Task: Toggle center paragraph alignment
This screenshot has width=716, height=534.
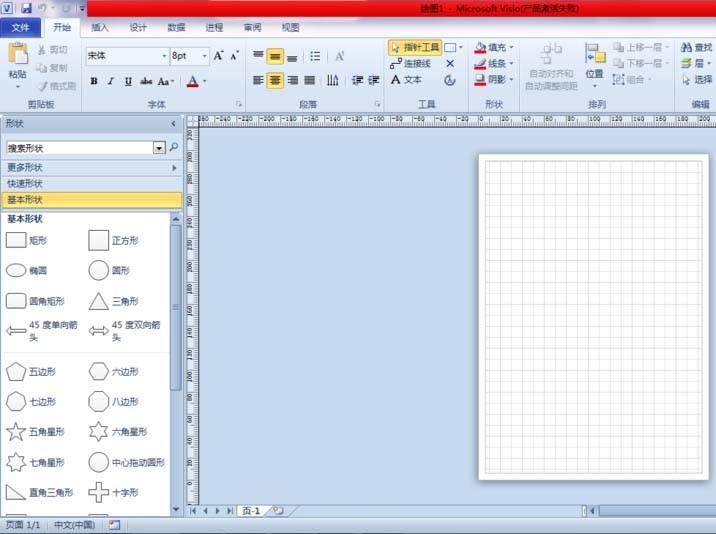Action: click(275, 81)
